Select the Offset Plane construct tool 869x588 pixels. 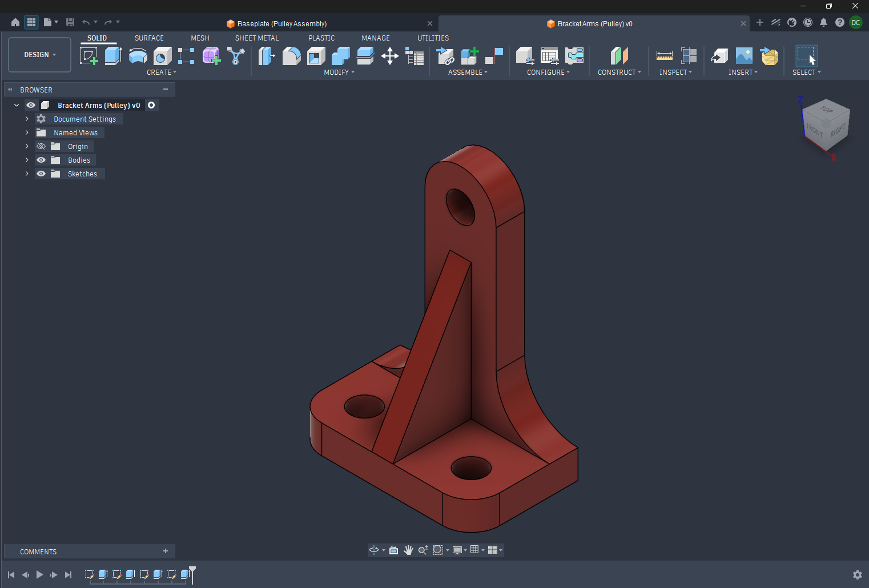[619, 56]
